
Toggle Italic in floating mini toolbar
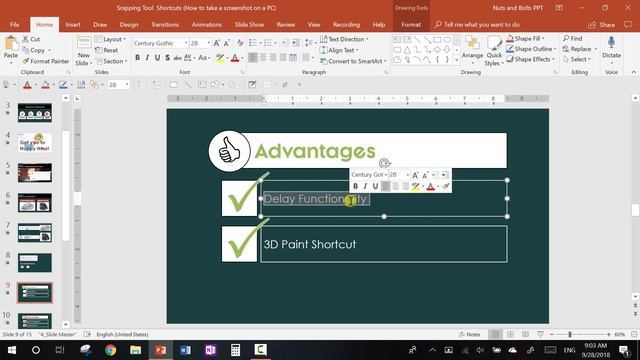(365, 187)
